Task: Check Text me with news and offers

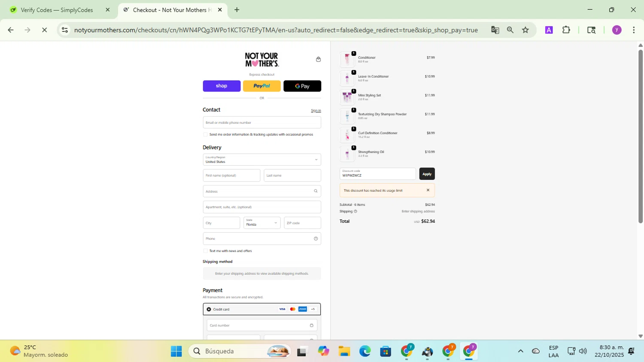Action: 205,251
